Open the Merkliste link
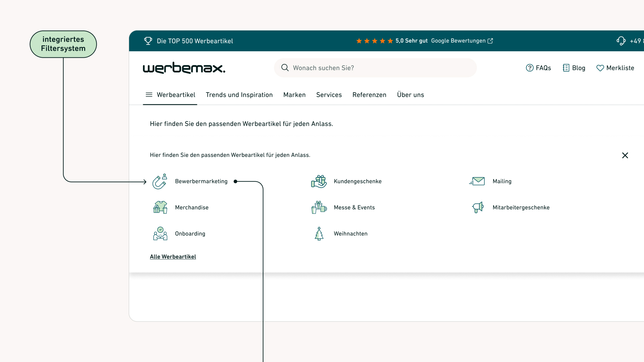This screenshot has height=362, width=644. (620, 68)
